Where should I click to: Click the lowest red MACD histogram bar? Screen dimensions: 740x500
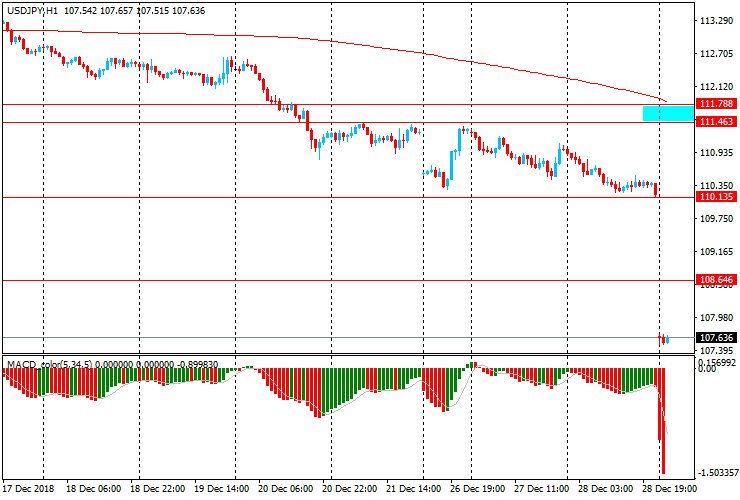[x=664, y=421]
